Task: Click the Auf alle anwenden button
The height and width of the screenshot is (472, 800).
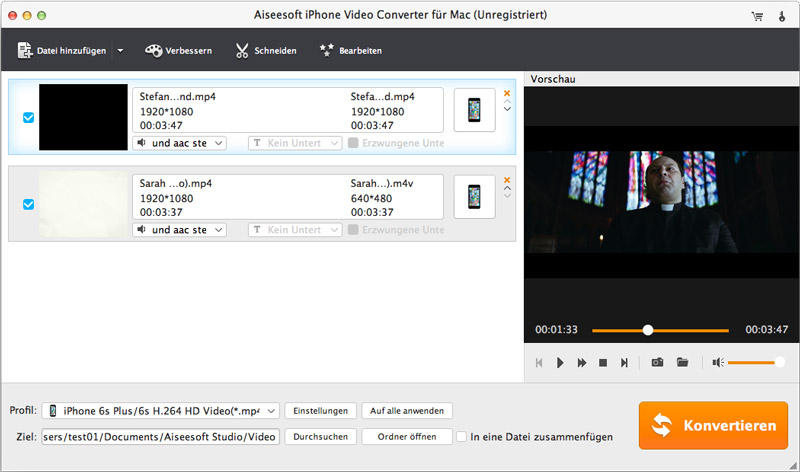Action: tap(407, 411)
